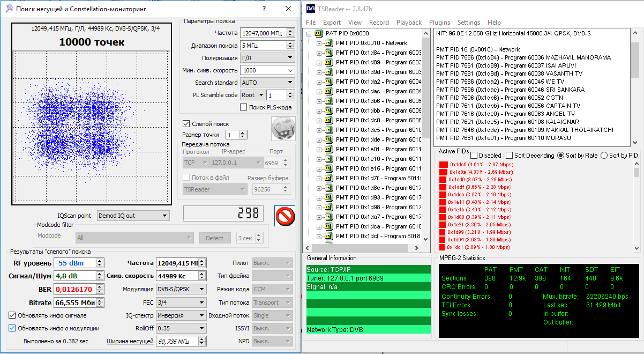Click the icon of PMT PID 0x1d89 row
The image size is (644, 354).
click(x=329, y=62)
